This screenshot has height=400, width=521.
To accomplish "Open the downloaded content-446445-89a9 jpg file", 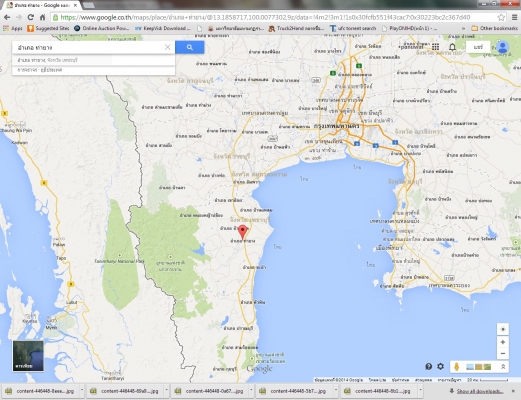I will click(x=125, y=391).
